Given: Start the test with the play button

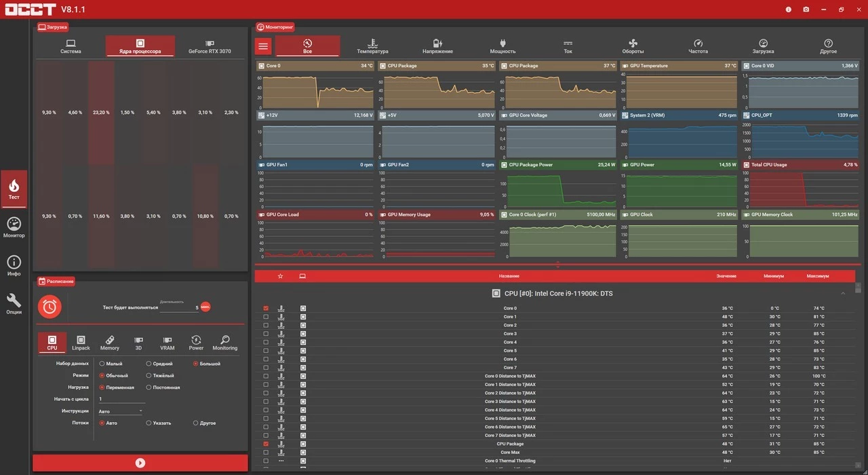Looking at the screenshot, I should (x=140, y=463).
